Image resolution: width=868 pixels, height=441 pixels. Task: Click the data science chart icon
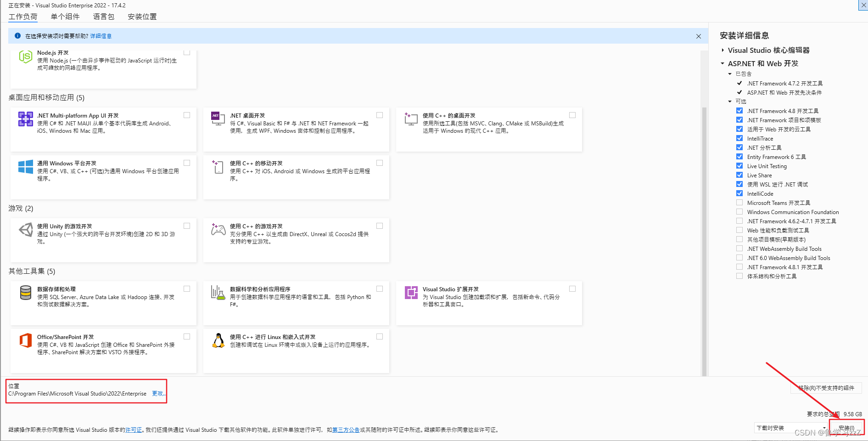point(218,293)
